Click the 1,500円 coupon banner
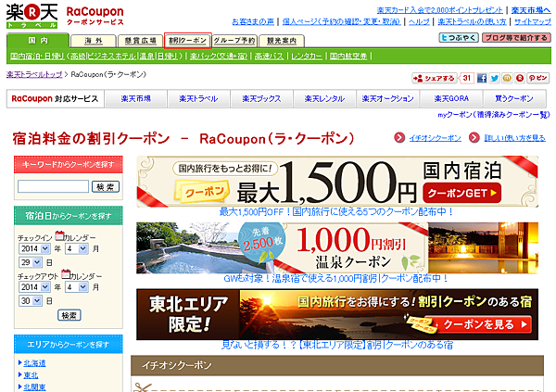The width and height of the screenshot is (556, 392). pyautogui.click(x=337, y=182)
